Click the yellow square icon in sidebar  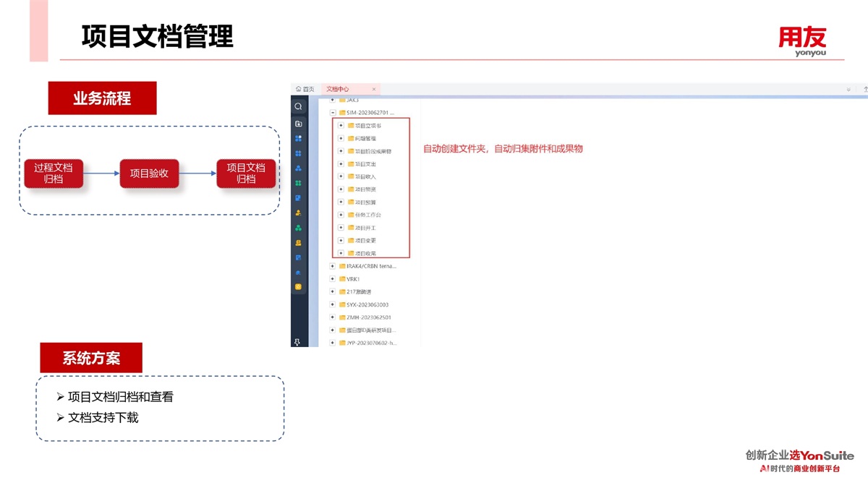298,287
